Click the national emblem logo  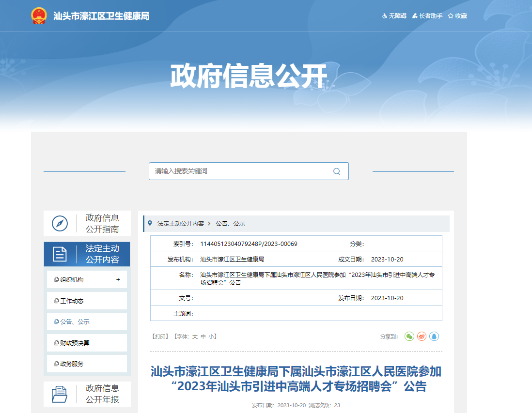click(39, 16)
